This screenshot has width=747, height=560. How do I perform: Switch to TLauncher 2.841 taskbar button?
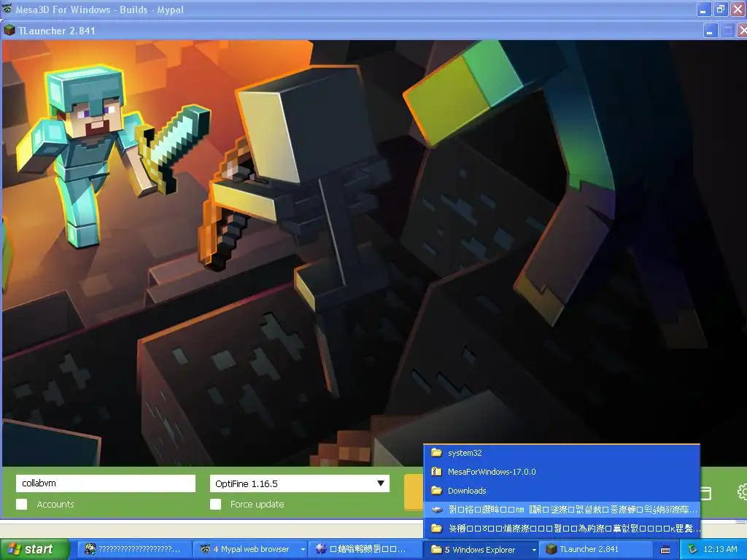click(x=595, y=550)
